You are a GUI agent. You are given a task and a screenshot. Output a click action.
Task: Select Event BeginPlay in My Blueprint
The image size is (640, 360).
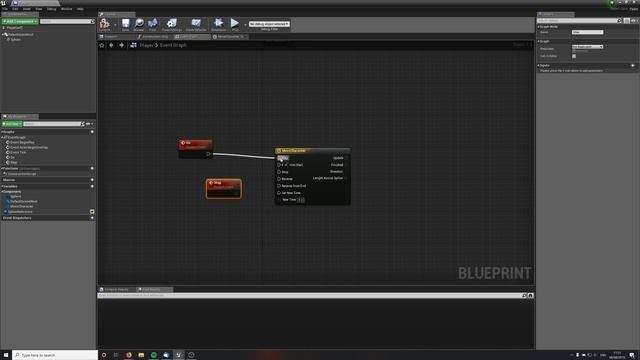pyautogui.click(x=22, y=142)
